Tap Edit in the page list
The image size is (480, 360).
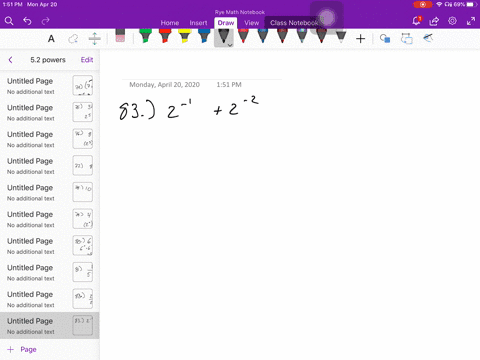click(x=87, y=60)
